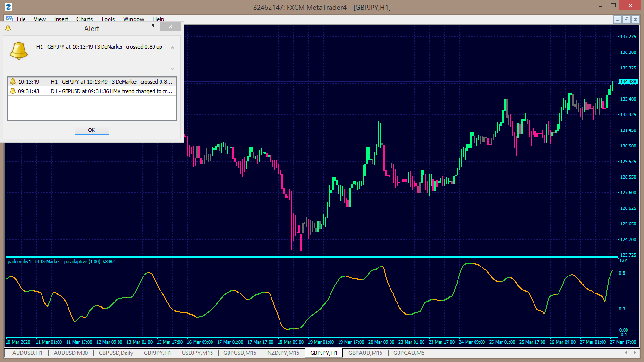644x362 pixels.
Task: Click the large yellow bell icon
Action: point(19,50)
